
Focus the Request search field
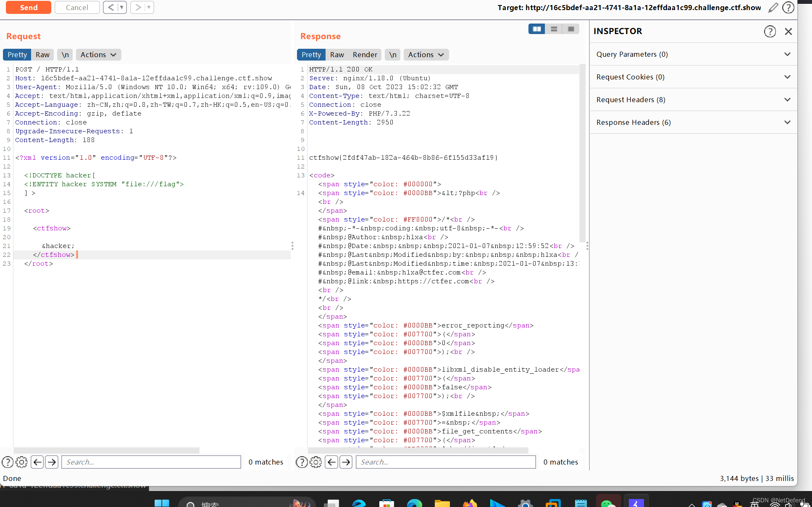[x=151, y=462]
